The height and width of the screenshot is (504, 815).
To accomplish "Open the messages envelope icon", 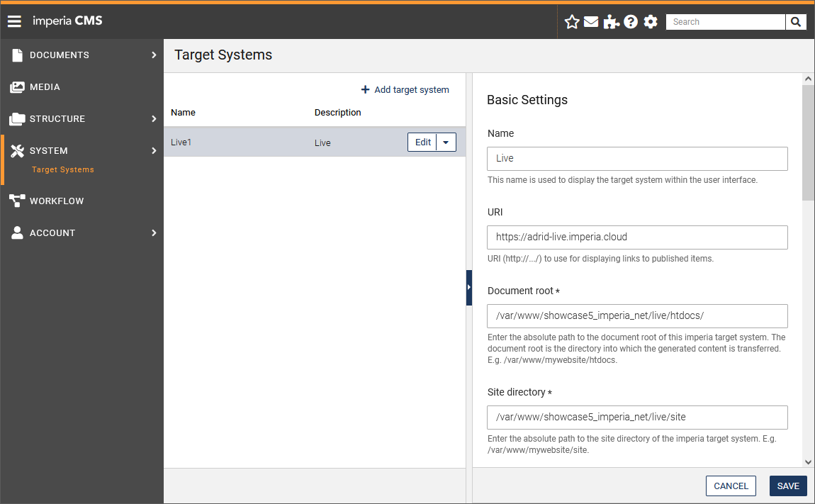I will coord(591,22).
